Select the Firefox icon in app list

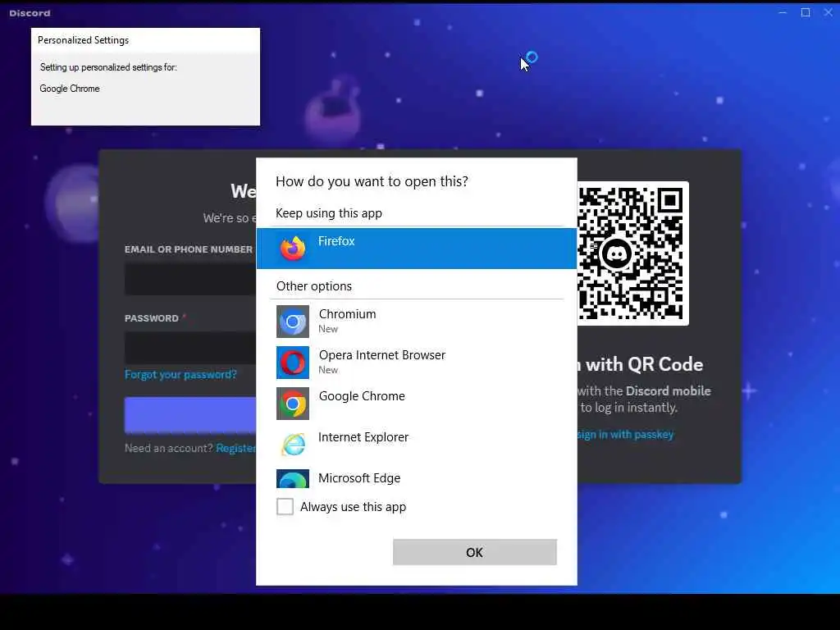tap(293, 248)
